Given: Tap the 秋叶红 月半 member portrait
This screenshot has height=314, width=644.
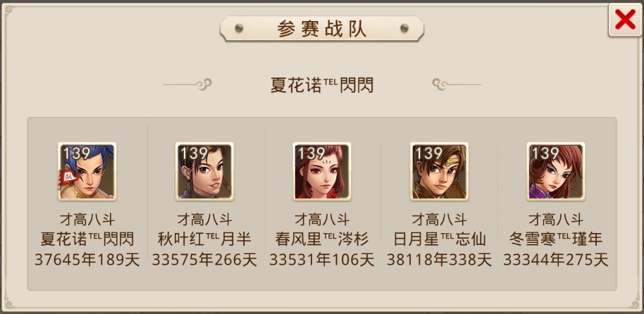Looking at the screenshot, I should (204, 171).
